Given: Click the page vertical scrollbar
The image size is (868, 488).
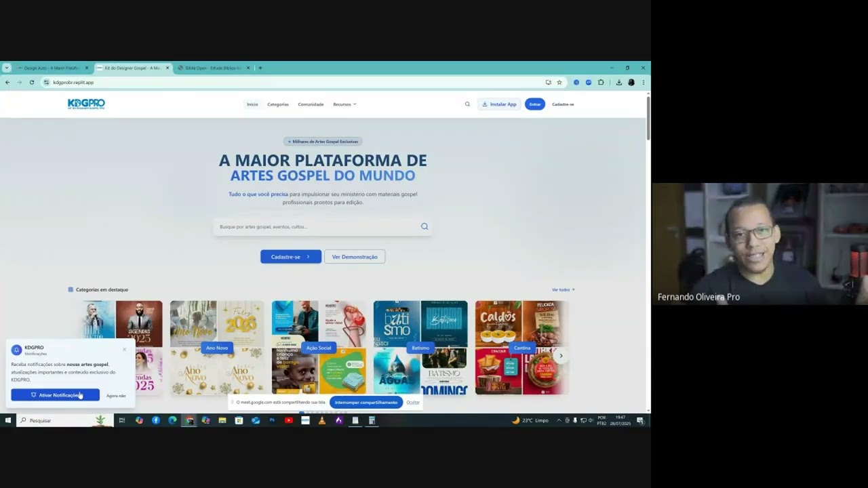Looking at the screenshot, I should click(x=648, y=119).
